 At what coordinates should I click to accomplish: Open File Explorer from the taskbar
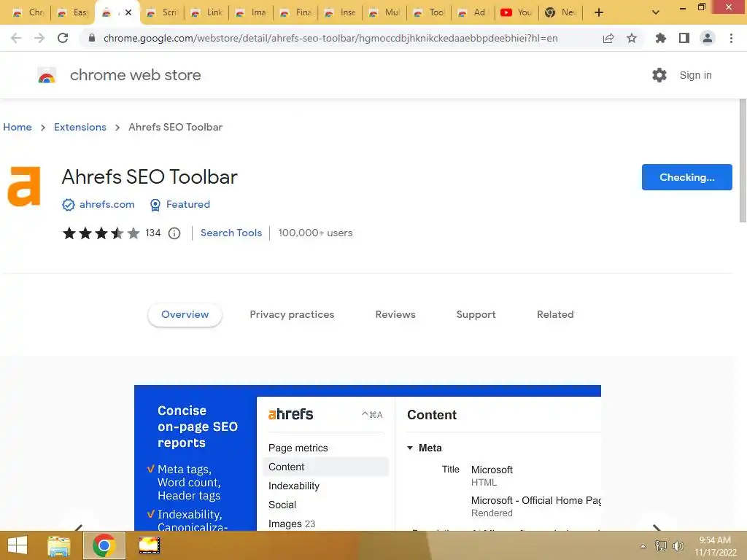(58, 545)
